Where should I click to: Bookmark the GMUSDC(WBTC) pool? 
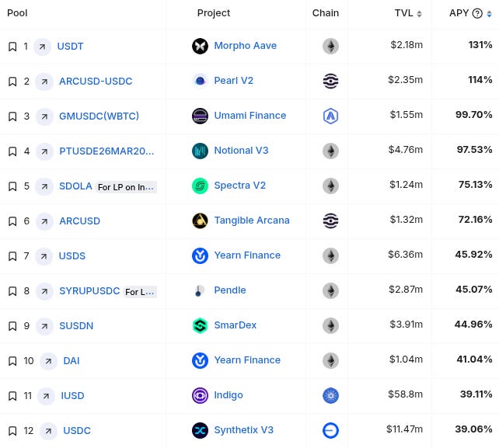12,116
